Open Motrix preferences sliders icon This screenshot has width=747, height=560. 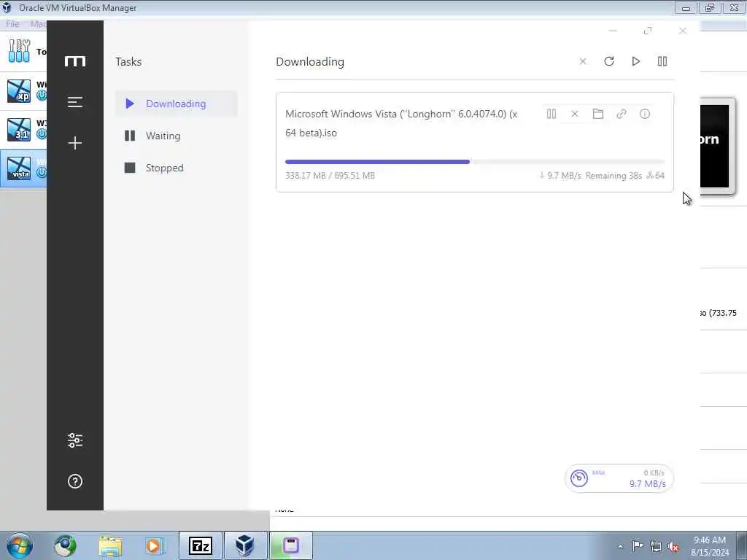pos(75,440)
